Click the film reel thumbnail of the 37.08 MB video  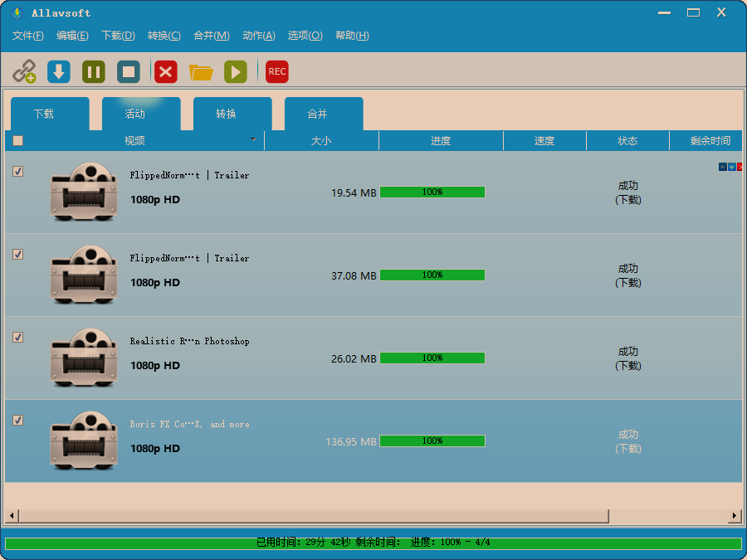click(84, 275)
